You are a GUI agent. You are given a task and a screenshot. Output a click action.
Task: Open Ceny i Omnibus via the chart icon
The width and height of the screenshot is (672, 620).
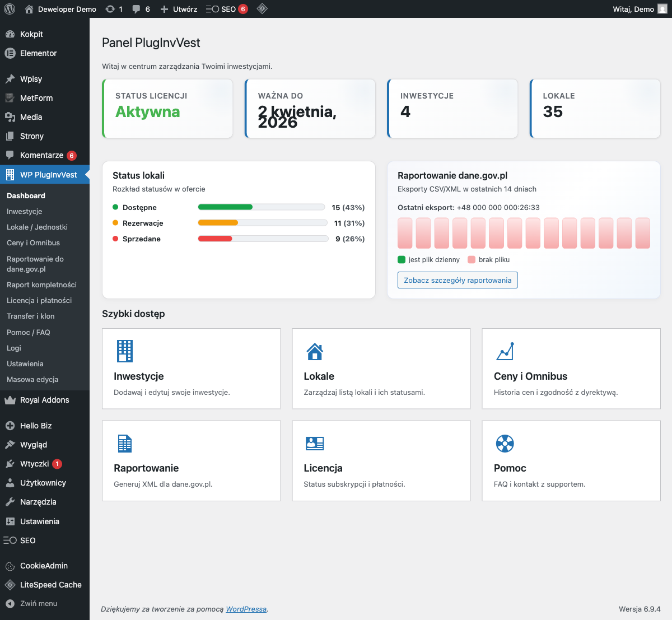(505, 351)
